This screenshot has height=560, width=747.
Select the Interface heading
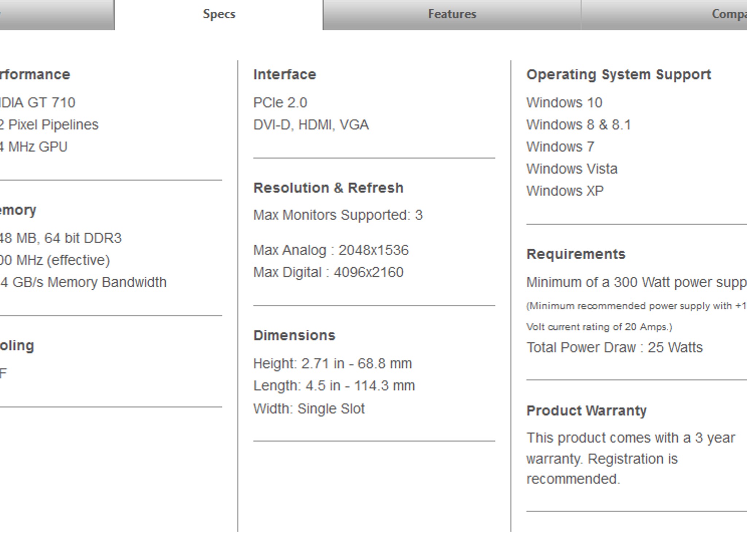pos(285,74)
